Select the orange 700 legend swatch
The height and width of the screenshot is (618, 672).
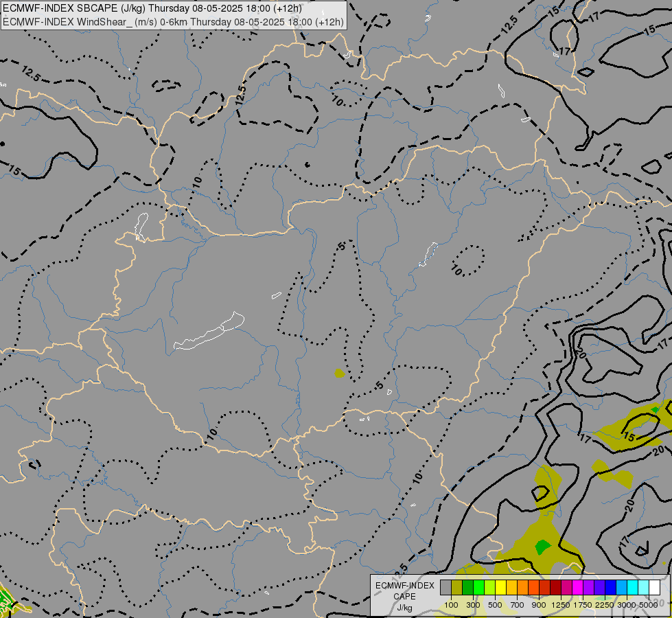click(523, 587)
